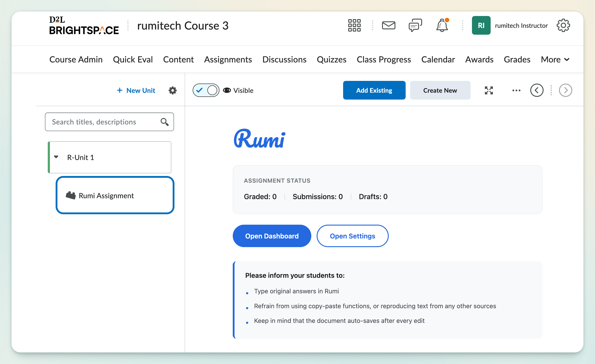Toggle the Visible visibility switch
This screenshot has height=364, width=595.
[x=206, y=90]
